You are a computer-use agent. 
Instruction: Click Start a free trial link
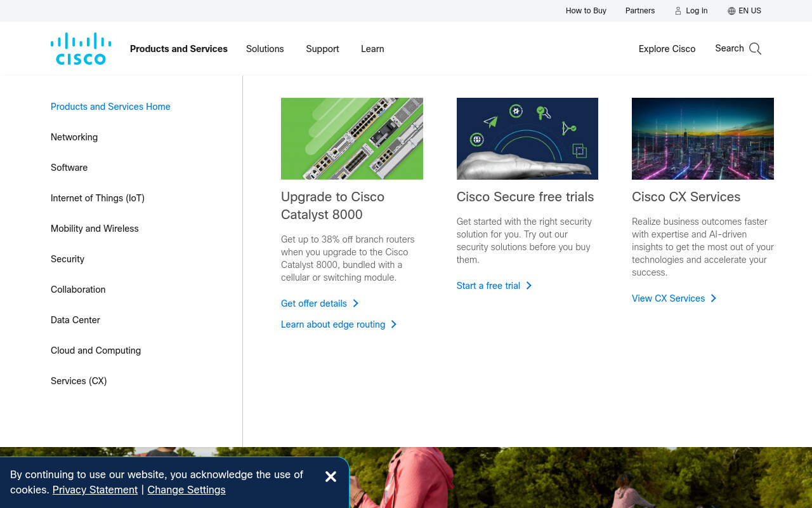tap(488, 286)
